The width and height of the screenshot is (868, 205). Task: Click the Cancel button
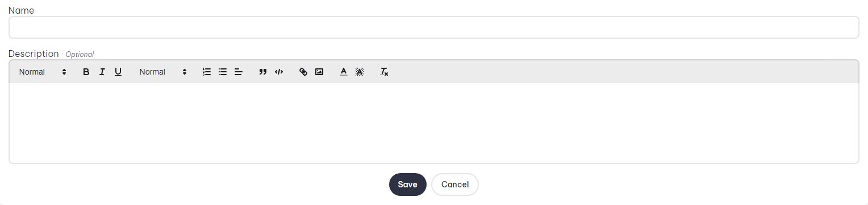[455, 184]
